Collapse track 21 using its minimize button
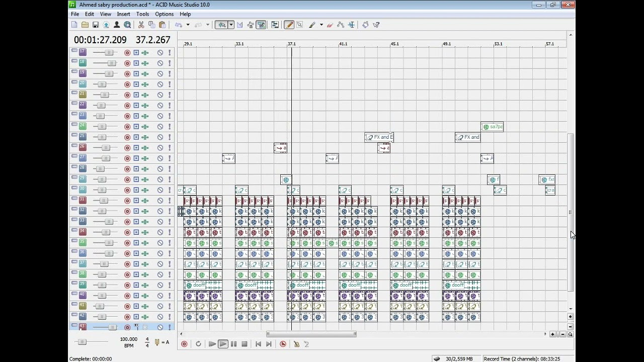 (x=74, y=93)
